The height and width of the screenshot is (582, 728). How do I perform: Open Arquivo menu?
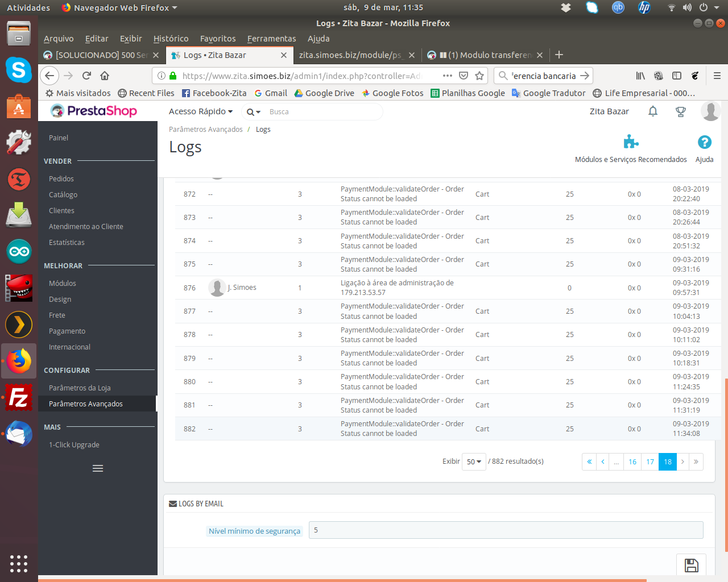[59, 39]
